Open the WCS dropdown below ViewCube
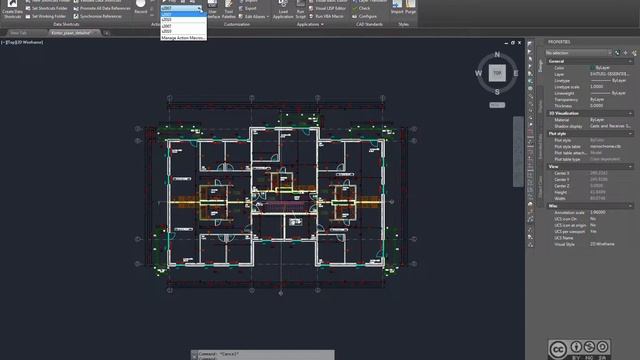The width and height of the screenshot is (640, 360). pos(497,105)
